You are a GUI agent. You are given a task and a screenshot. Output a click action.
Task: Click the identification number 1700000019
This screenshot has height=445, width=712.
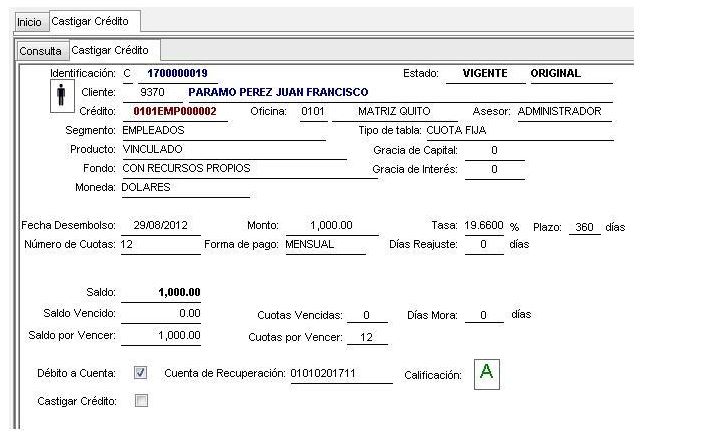click(x=178, y=73)
